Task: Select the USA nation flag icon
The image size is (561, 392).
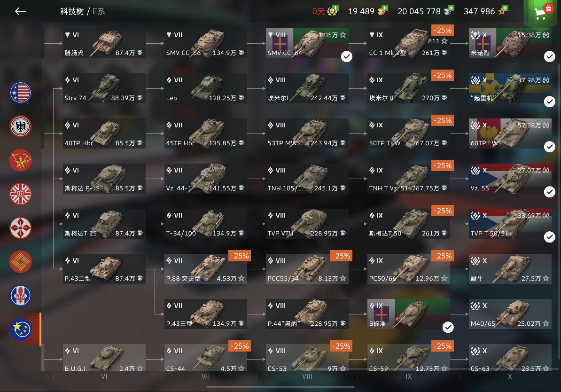Action: tap(20, 93)
